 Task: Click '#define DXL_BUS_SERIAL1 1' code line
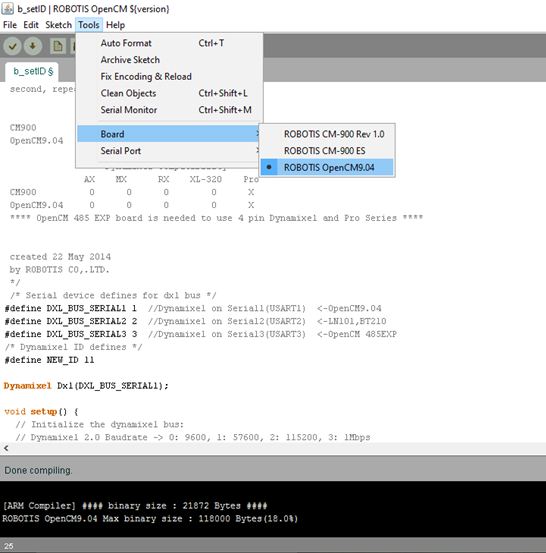point(71,309)
